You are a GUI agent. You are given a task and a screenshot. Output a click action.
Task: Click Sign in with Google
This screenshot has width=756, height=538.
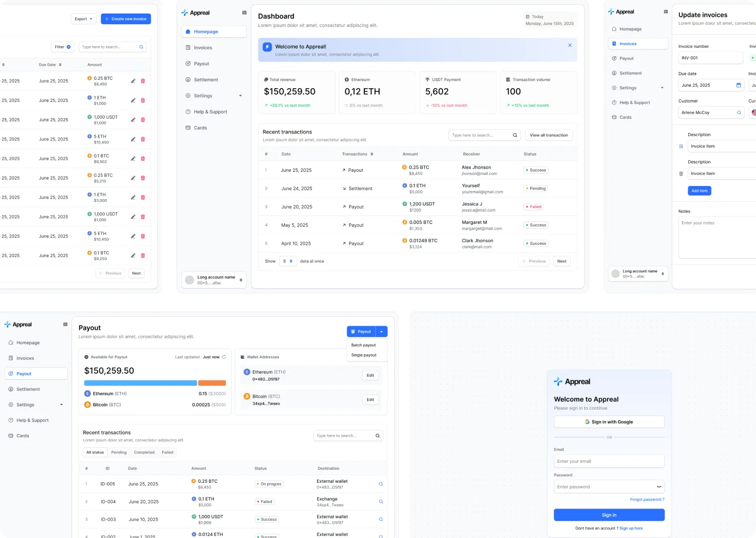609,422
